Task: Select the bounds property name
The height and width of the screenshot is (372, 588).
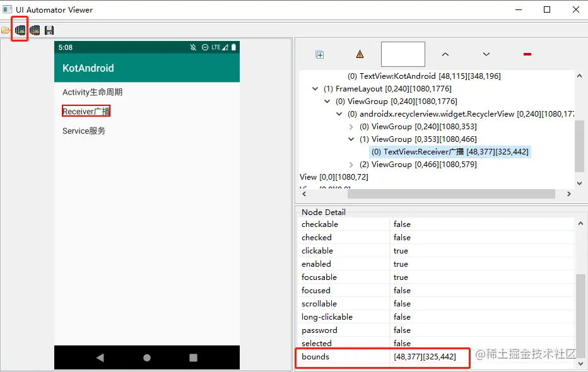Action: tap(315, 357)
